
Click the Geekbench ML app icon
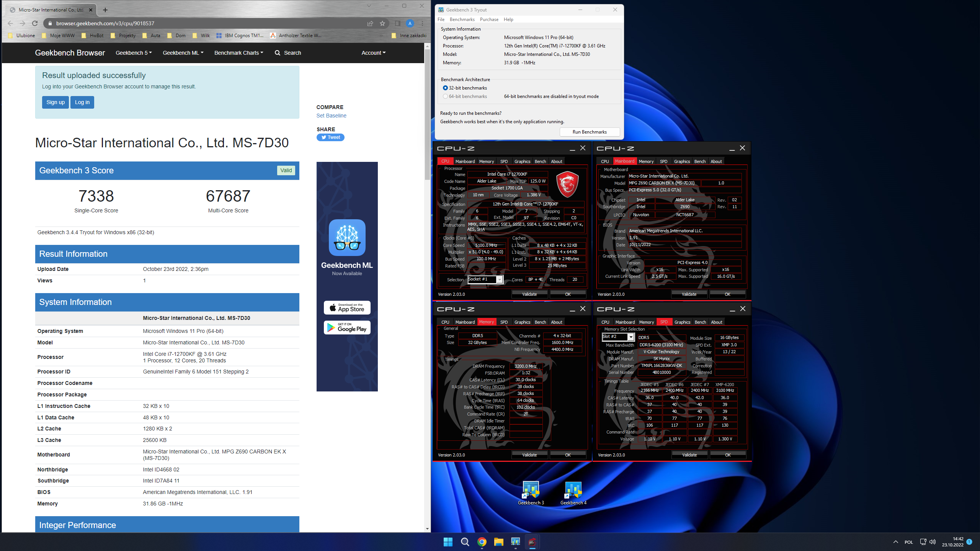347,237
